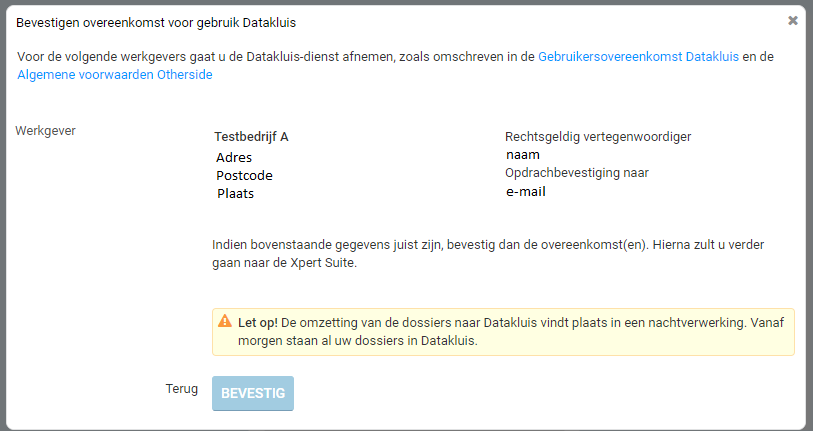
Task: Click the orange warning triangle icon
Action: point(225,322)
